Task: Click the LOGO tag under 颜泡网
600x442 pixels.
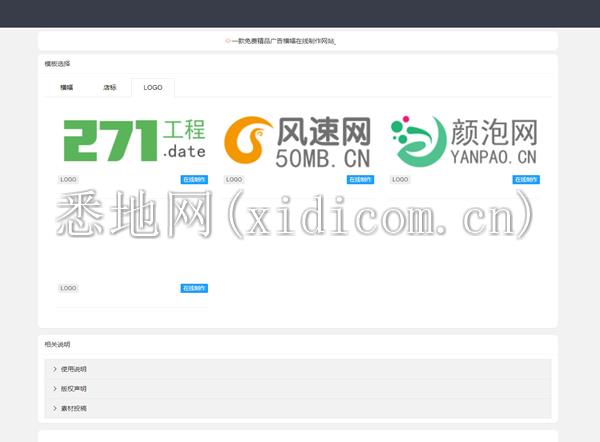Action: click(400, 179)
